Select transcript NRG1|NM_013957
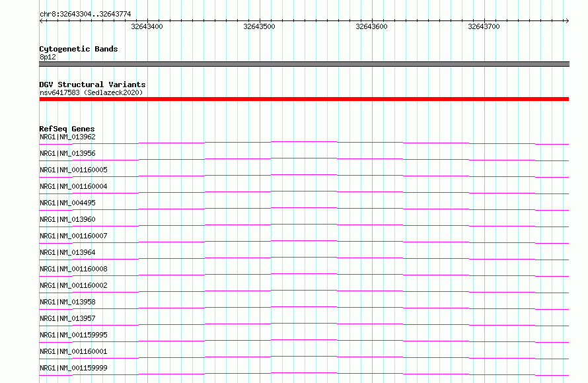The height and width of the screenshot is (383, 588). click(67, 318)
